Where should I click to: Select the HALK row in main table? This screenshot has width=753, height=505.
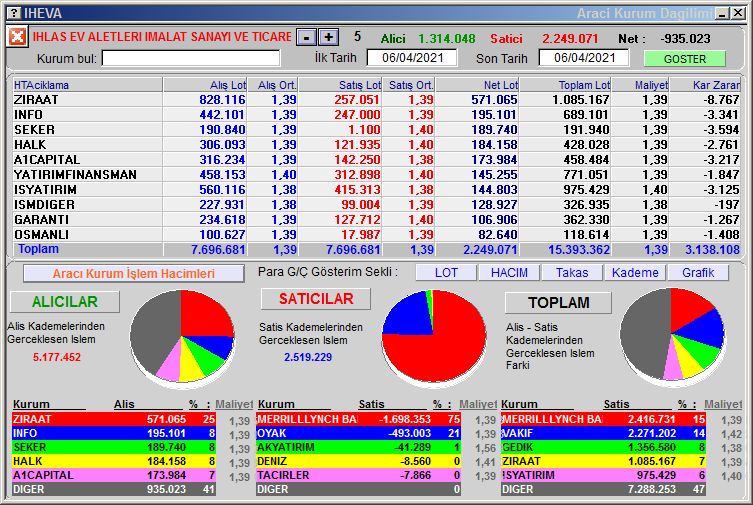point(376,144)
